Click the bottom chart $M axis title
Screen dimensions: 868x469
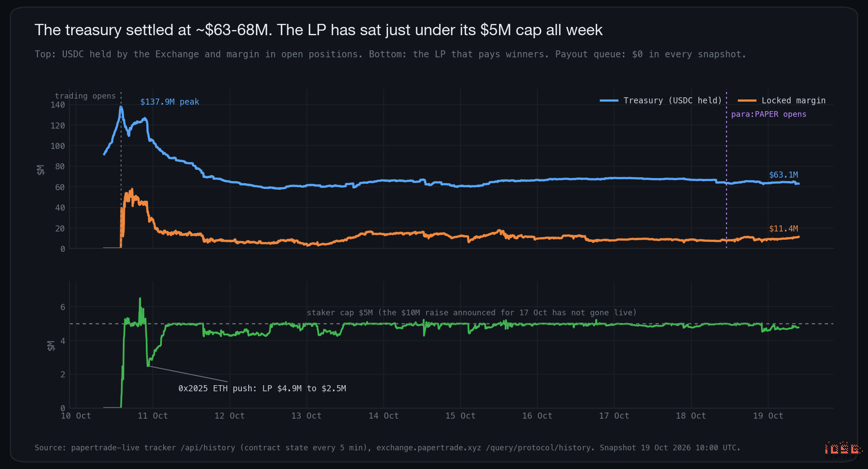pos(51,346)
